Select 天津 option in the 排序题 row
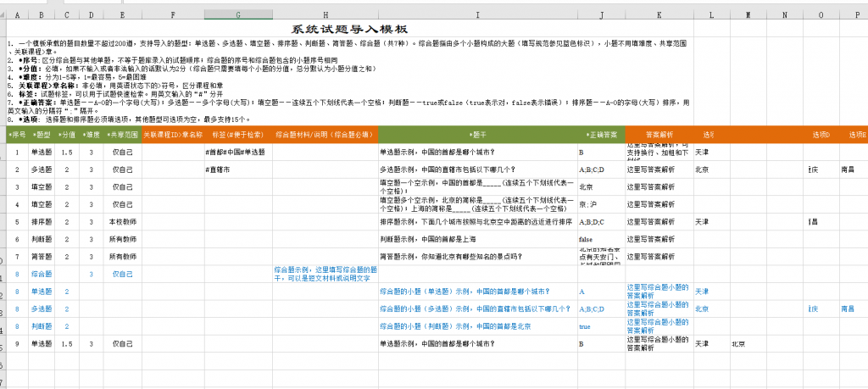The height and width of the screenshot is (389, 868). (711, 222)
